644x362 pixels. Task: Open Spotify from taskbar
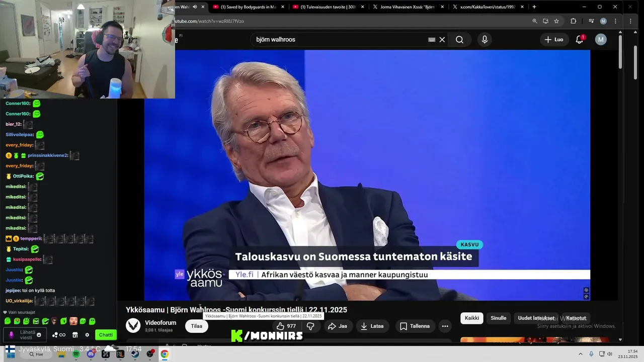pos(76,354)
